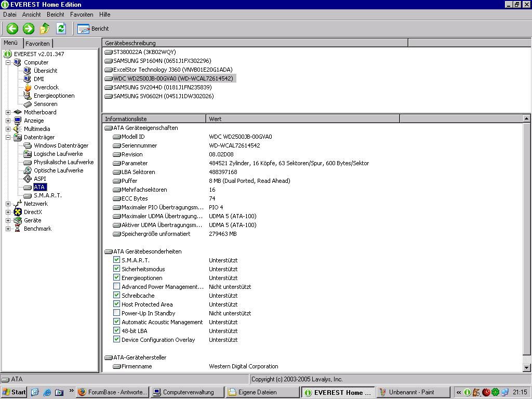Toggle Power-Up In Standby checkbox
The height and width of the screenshot is (399, 532).
[x=116, y=313]
